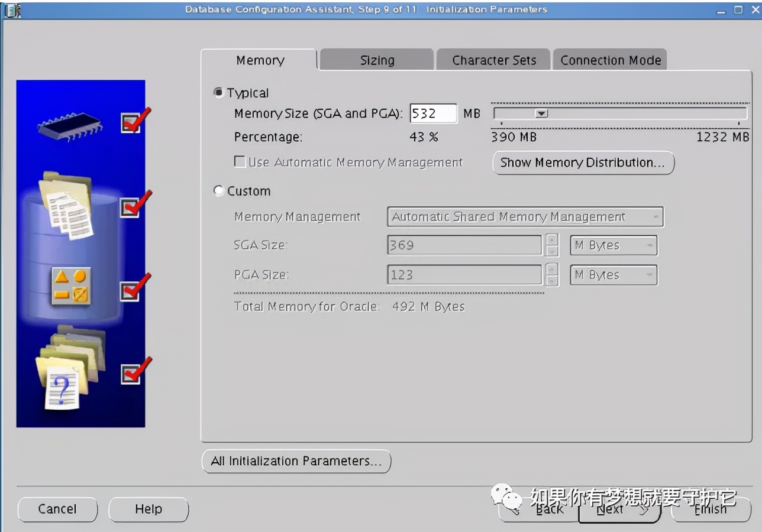Select the Typical radio button
This screenshot has width=762, height=532.
(219, 93)
